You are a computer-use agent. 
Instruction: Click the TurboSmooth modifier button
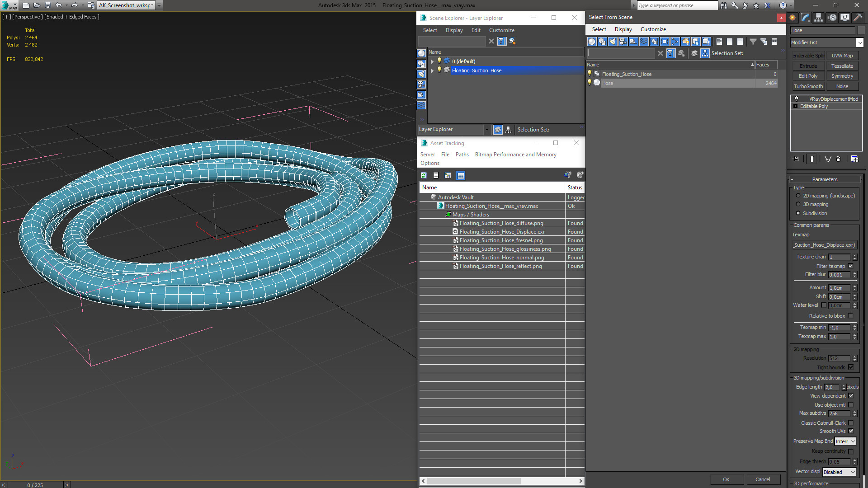click(x=808, y=86)
